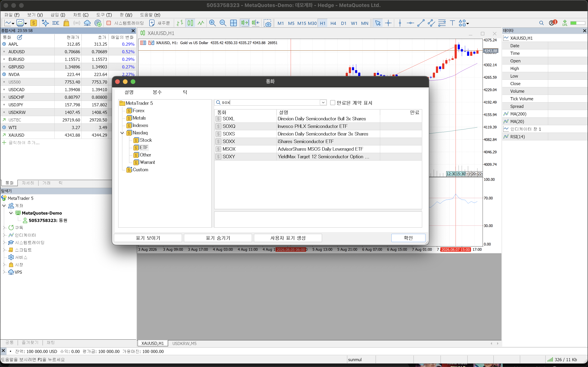Toggle chart shift from right edge

click(256, 23)
